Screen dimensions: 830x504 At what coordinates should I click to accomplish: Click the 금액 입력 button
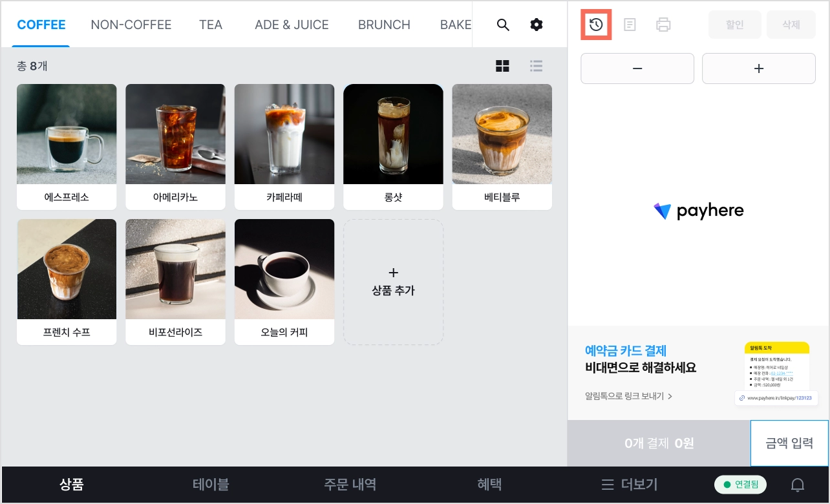pos(789,443)
